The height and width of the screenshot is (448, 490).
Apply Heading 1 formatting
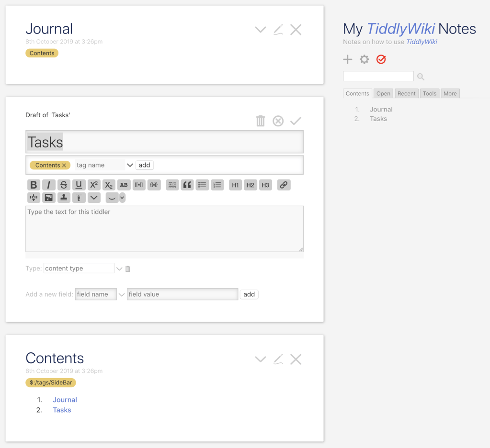point(235,185)
